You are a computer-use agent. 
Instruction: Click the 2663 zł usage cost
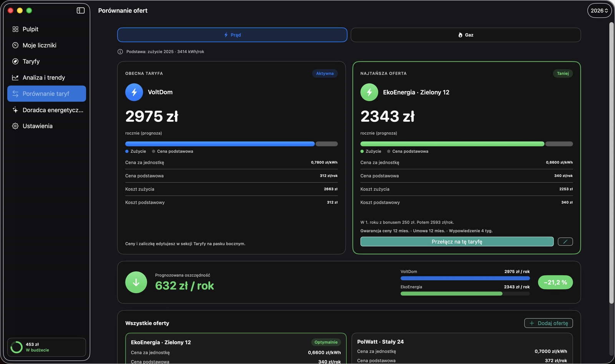331,189
